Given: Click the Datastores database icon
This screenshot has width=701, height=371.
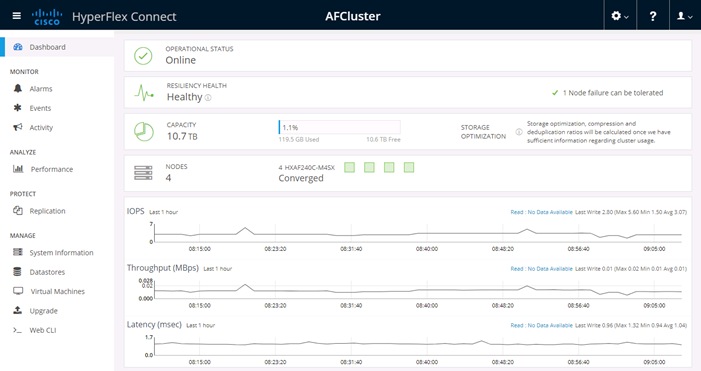Looking at the screenshot, I should click(x=17, y=271).
